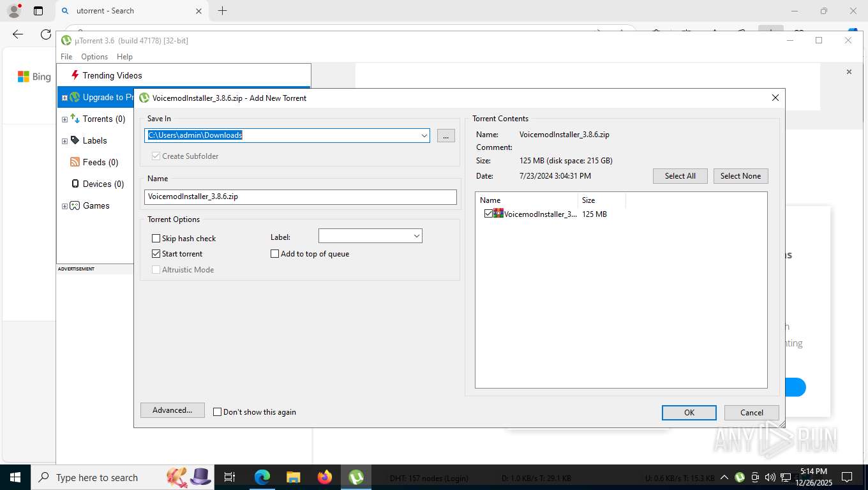Click the volume tray icon

(x=770, y=477)
